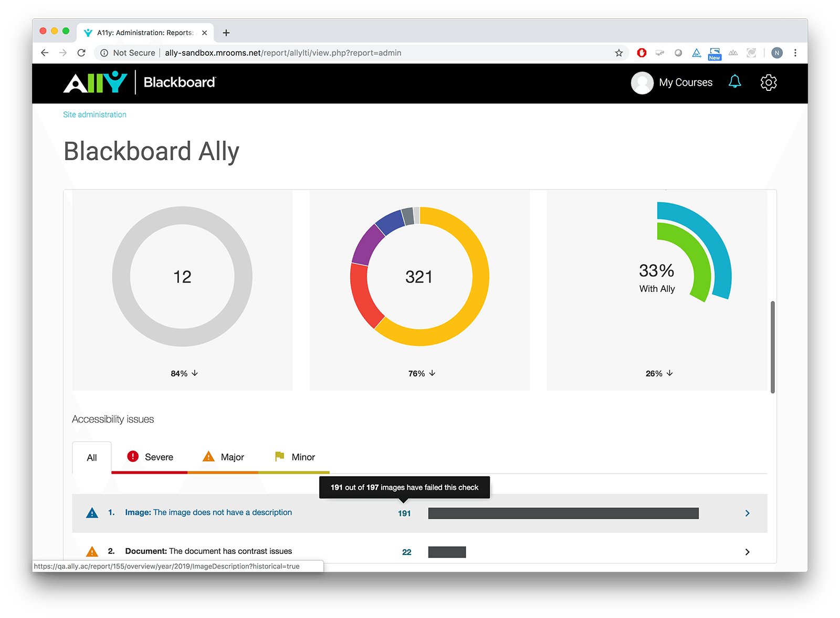Switch to the Minor issues tab

click(295, 457)
